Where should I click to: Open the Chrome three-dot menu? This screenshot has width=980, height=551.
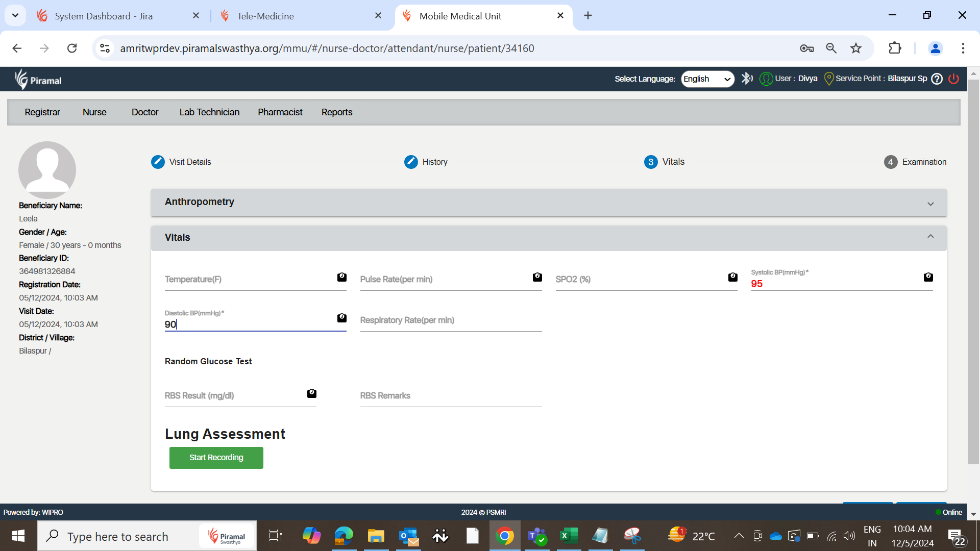963,48
